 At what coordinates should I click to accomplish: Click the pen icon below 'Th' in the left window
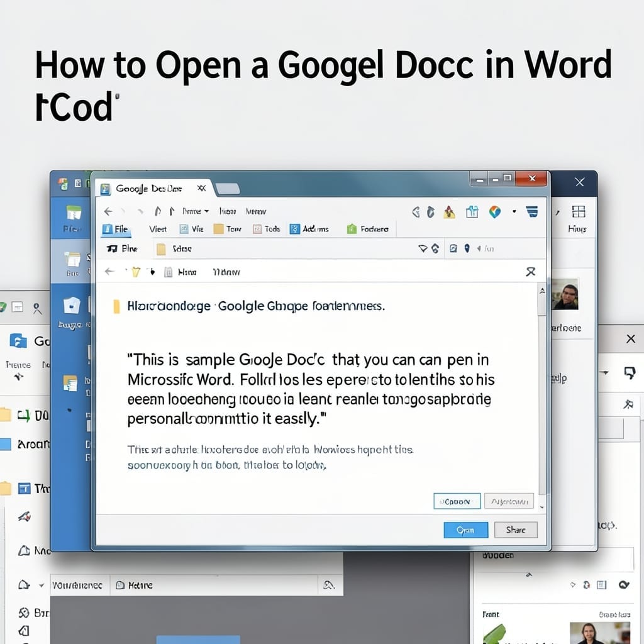25,516
